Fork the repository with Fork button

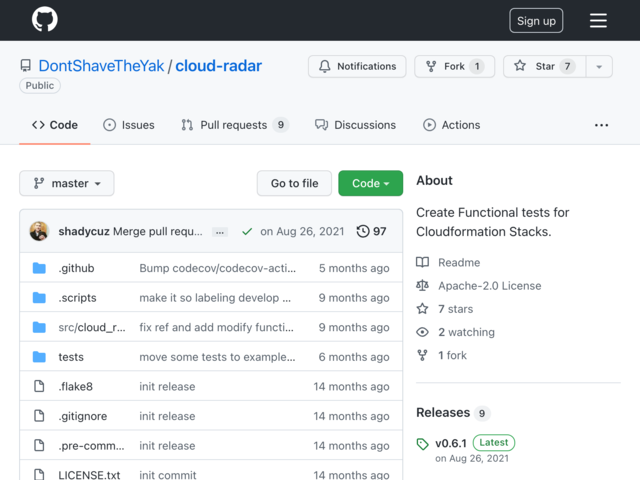pos(454,67)
